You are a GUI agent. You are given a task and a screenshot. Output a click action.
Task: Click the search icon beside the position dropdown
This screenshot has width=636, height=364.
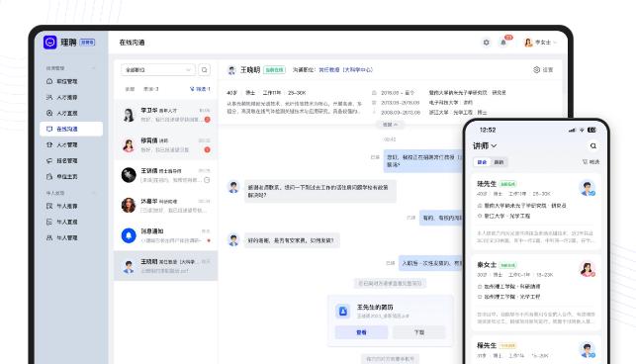click(205, 70)
